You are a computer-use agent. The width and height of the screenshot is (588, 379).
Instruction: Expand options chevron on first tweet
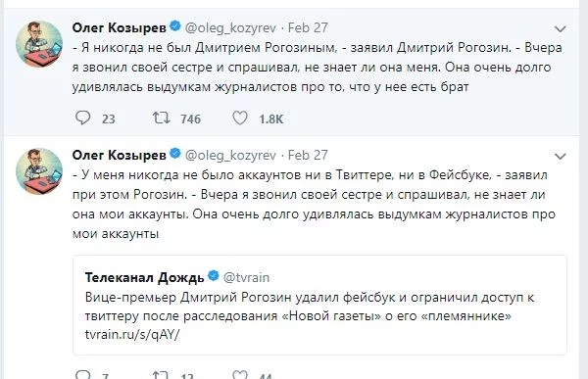click(560, 28)
